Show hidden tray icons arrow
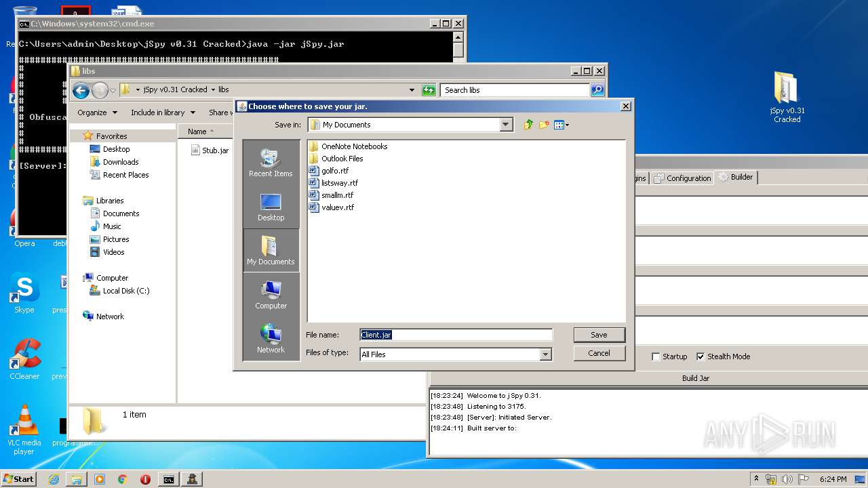The image size is (868, 488). pyautogui.click(x=756, y=479)
